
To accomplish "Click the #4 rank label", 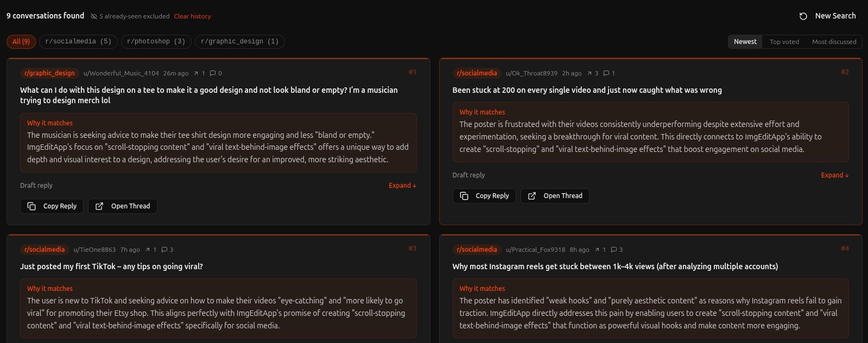I will coord(845,249).
